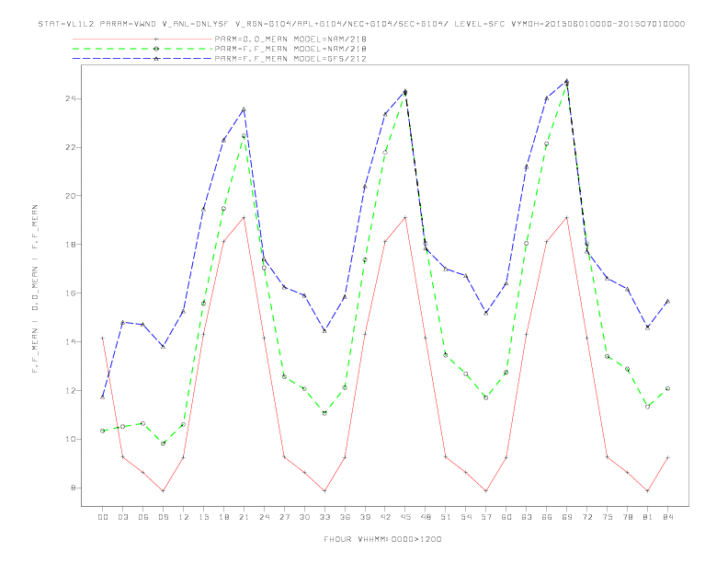728x563 pixels.
Task: Click blue GFS triangle marker at hour 21 peak
Action: [244, 109]
